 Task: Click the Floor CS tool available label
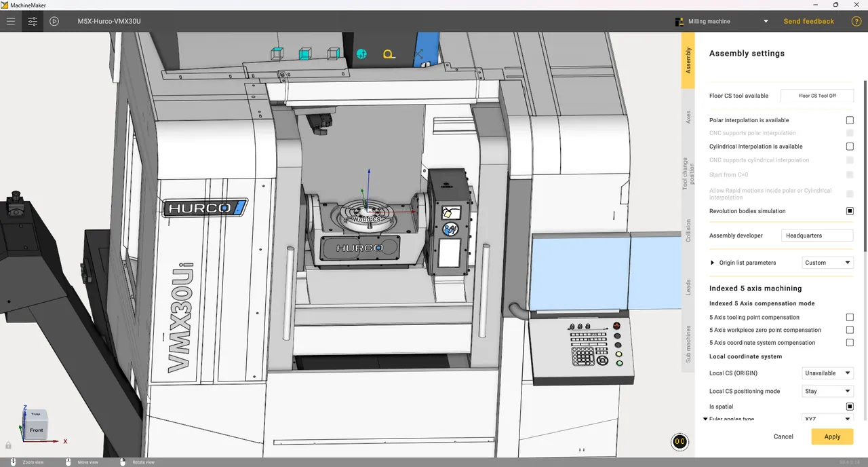(739, 96)
